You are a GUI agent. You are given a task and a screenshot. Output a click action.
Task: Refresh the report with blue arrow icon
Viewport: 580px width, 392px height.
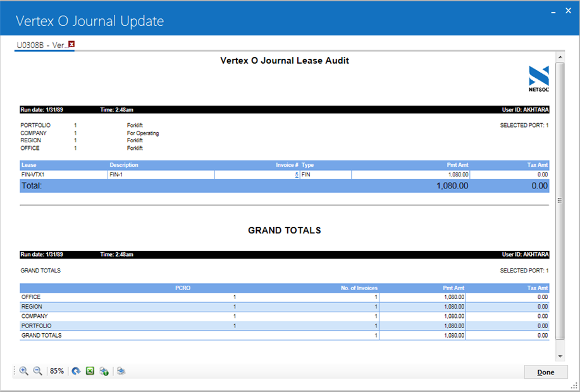(76, 371)
